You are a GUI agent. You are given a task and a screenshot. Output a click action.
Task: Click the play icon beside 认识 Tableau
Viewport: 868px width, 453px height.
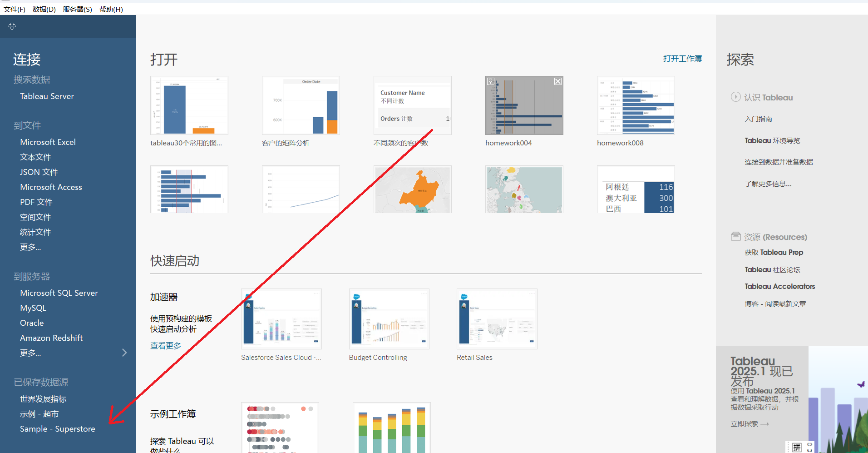coord(735,97)
